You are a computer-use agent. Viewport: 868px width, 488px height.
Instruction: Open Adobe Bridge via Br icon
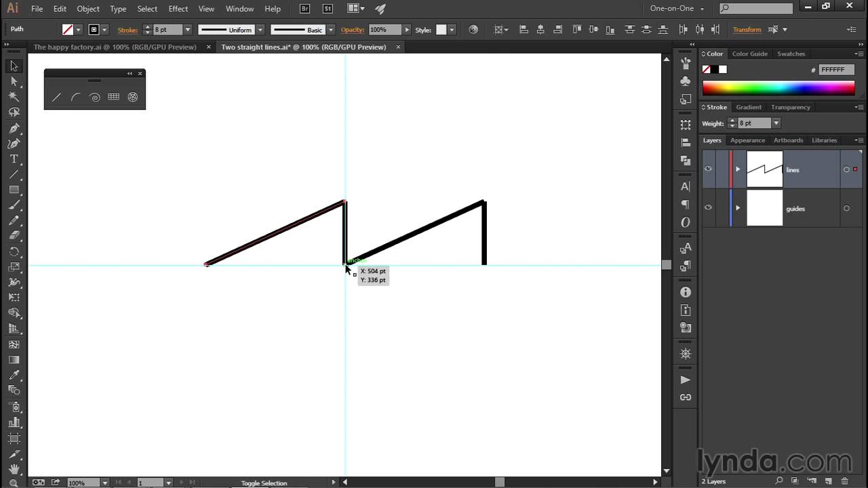point(305,9)
